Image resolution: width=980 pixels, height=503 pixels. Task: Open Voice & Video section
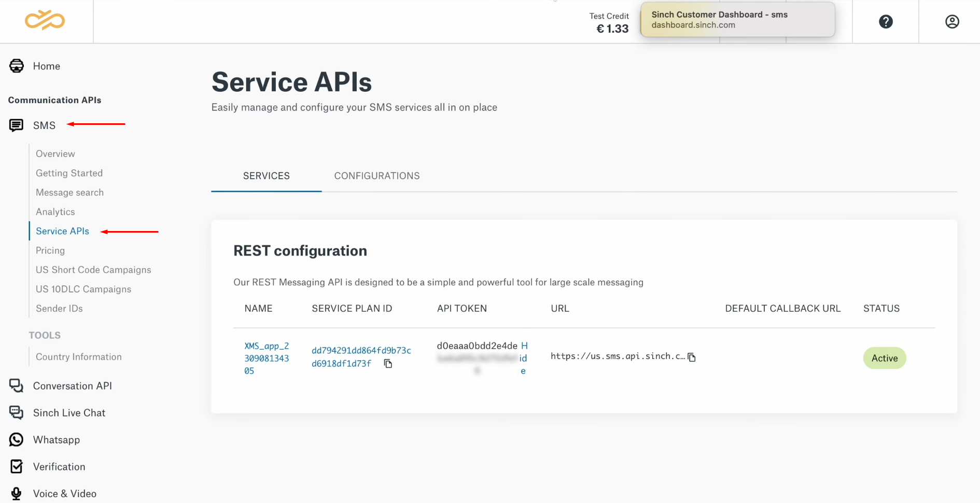coord(65,493)
